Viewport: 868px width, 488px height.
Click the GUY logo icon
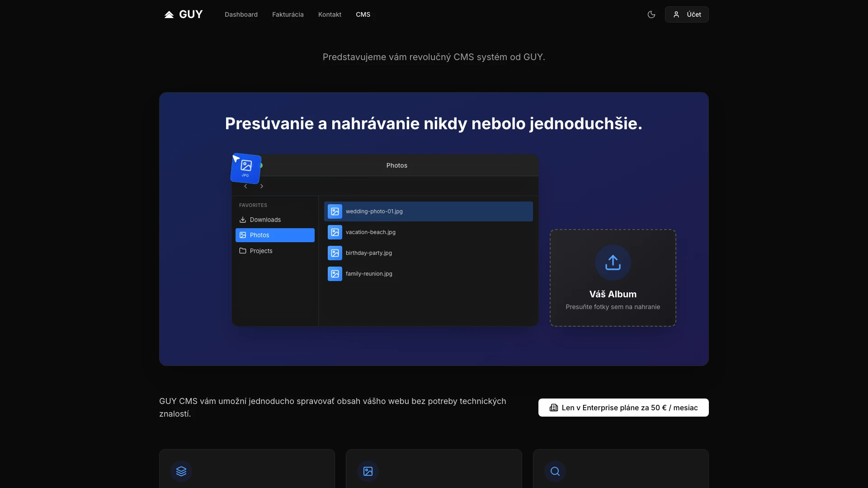pyautogui.click(x=169, y=14)
